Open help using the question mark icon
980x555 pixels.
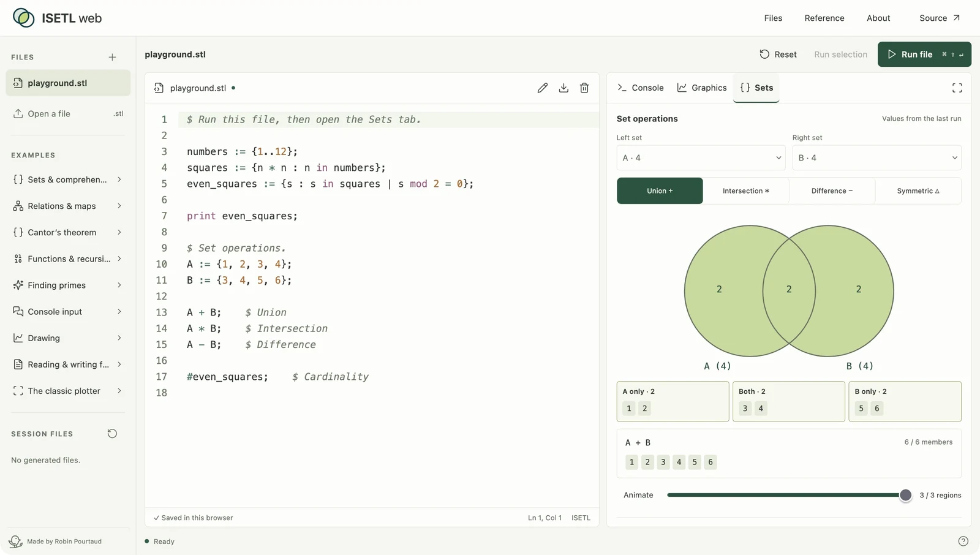pyautogui.click(x=963, y=541)
